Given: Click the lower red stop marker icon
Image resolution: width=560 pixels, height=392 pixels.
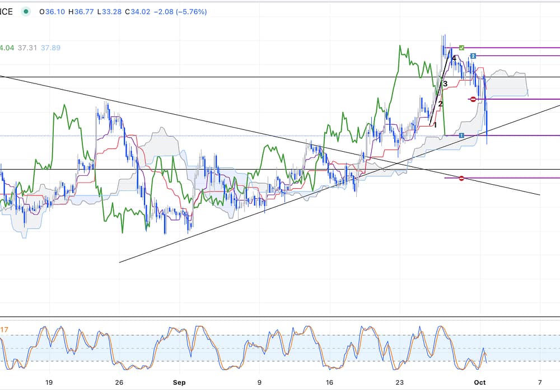Looking at the screenshot, I should 461,178.
